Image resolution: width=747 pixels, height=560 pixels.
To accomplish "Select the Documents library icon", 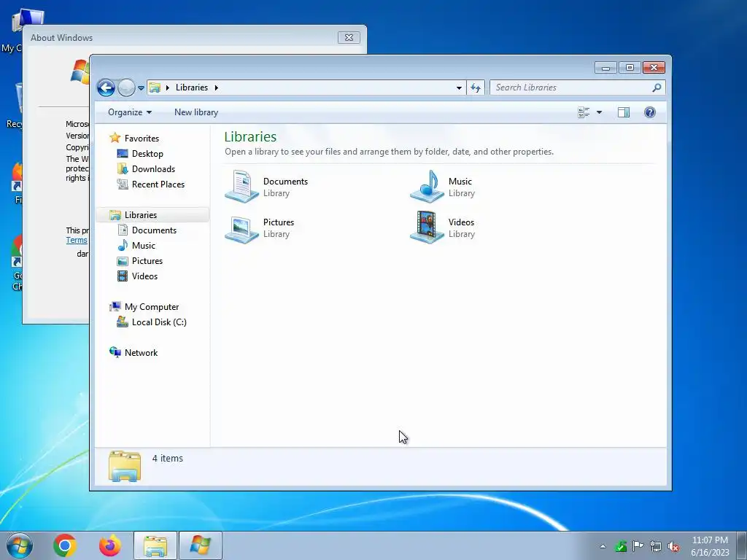I will click(242, 187).
